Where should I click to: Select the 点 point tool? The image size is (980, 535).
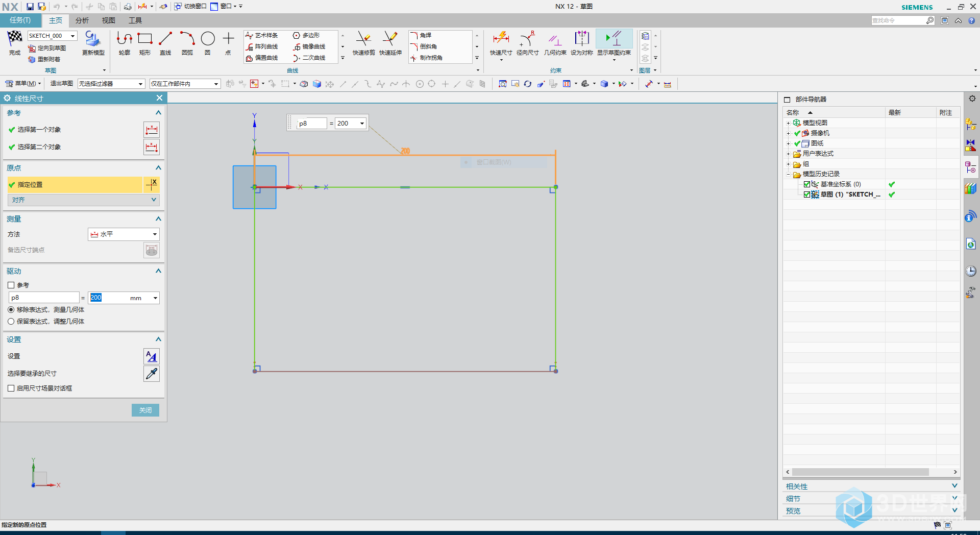point(228,39)
